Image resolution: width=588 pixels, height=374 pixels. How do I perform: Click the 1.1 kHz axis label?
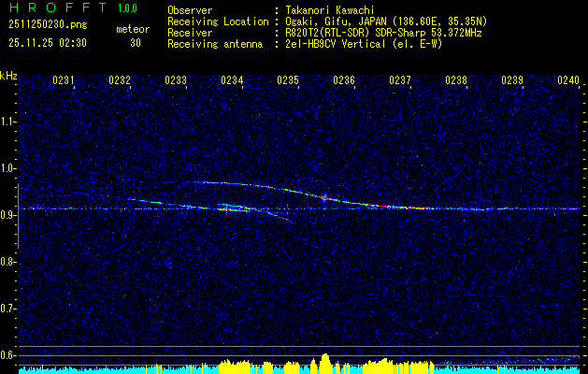click(7, 122)
